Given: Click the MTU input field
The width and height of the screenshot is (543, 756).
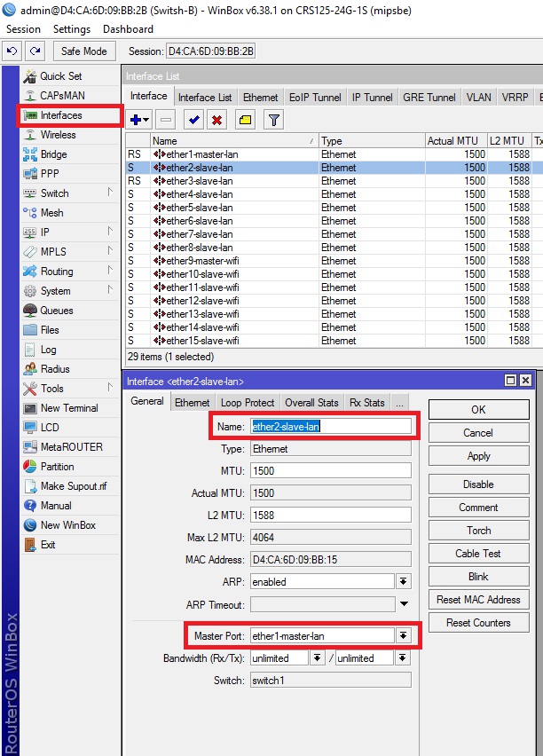Looking at the screenshot, I should tap(331, 470).
